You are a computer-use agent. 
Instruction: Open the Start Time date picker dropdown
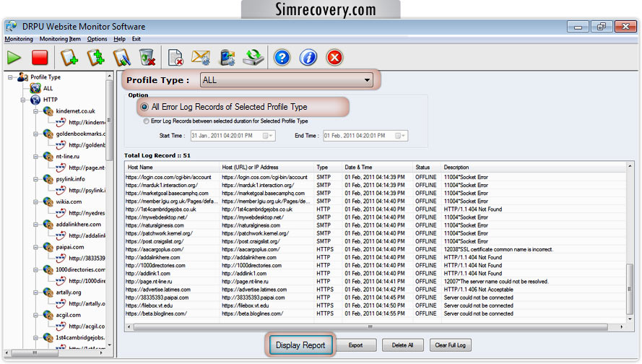pyautogui.click(x=267, y=136)
